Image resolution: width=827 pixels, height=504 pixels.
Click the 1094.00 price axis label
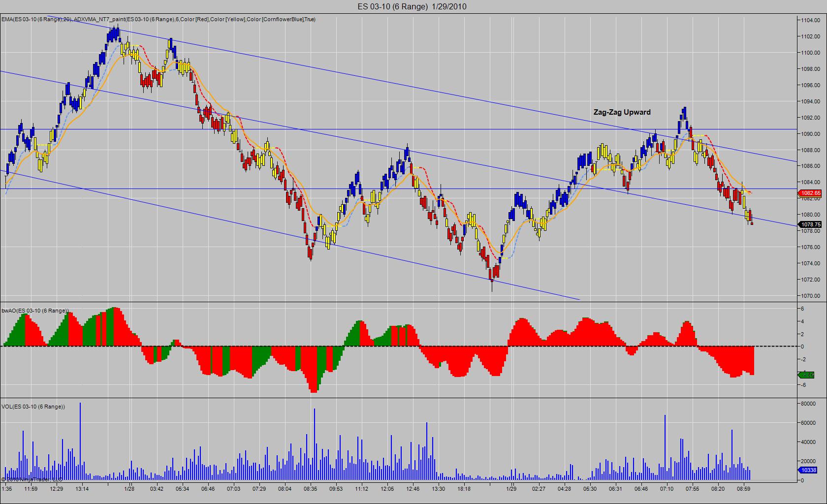click(x=811, y=101)
